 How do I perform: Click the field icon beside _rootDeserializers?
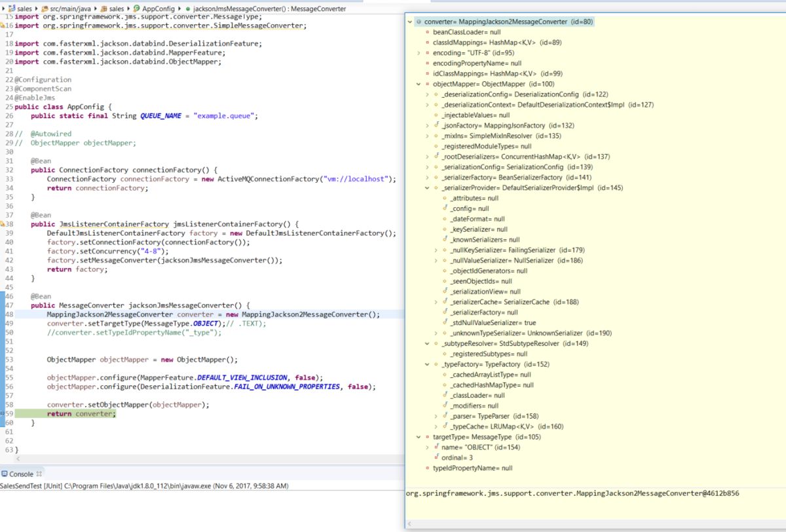click(436, 157)
